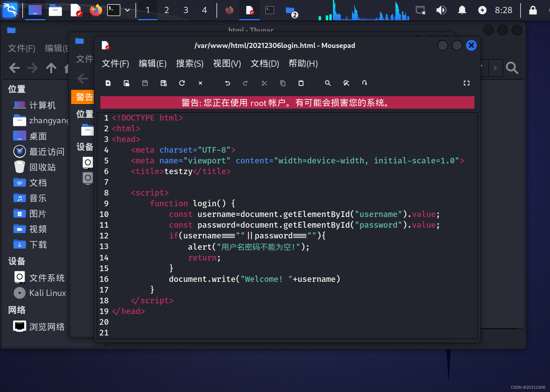Click the power manager lightning icon

pos(482,10)
